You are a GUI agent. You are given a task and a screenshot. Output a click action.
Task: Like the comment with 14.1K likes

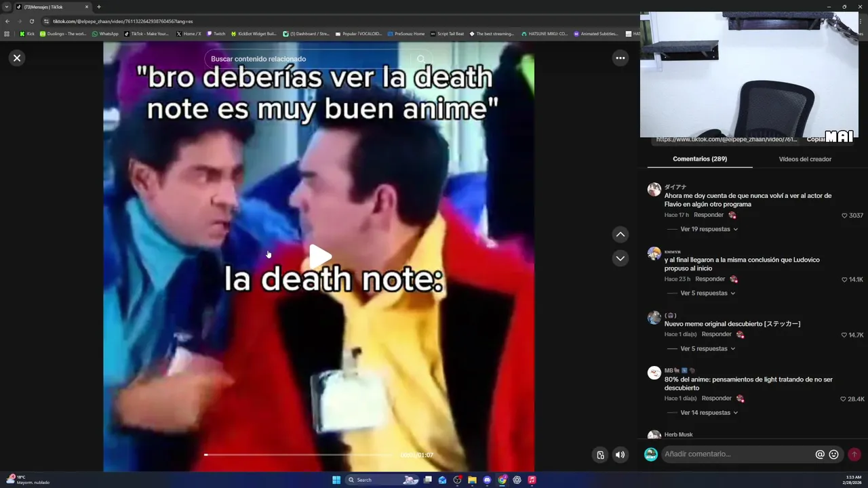point(844,279)
